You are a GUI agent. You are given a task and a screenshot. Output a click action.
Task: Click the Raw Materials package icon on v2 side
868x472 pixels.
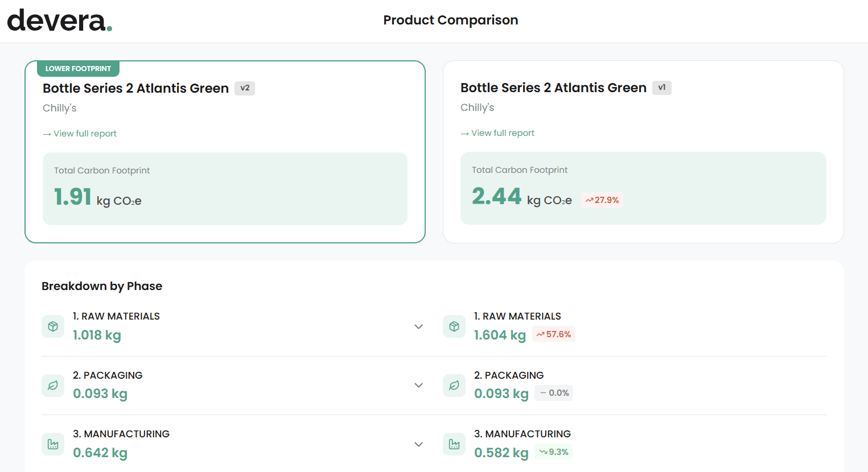(52, 326)
